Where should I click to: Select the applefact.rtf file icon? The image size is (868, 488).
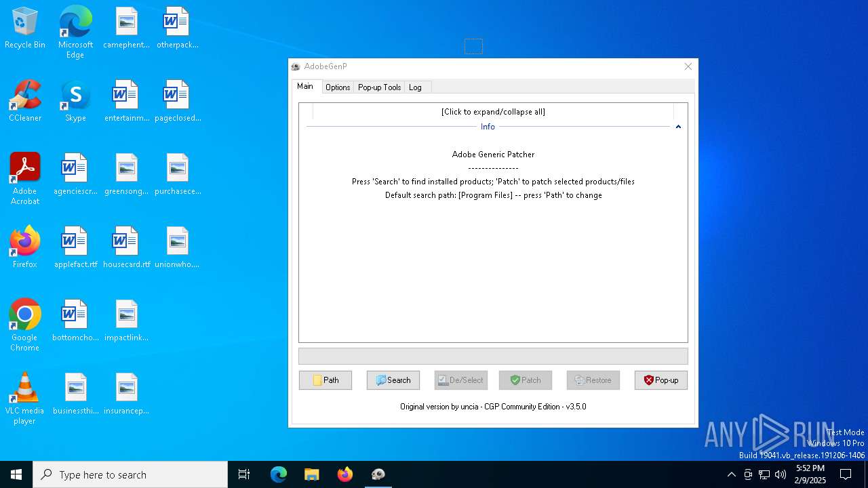(75, 247)
